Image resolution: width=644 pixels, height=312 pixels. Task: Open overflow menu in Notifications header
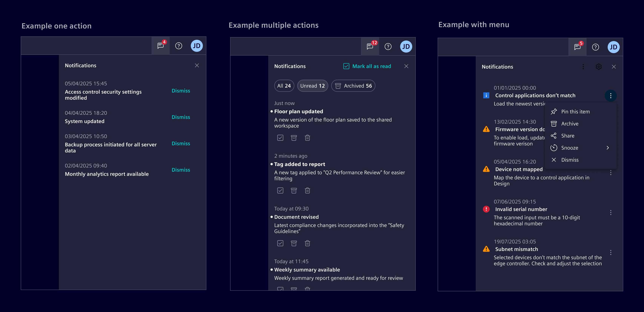tap(583, 67)
